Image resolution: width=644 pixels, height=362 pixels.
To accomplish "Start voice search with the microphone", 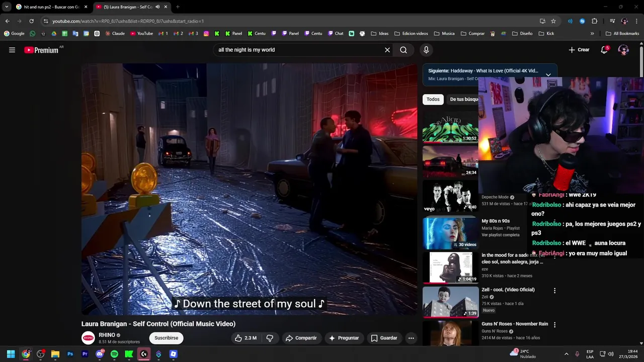I will tap(426, 50).
